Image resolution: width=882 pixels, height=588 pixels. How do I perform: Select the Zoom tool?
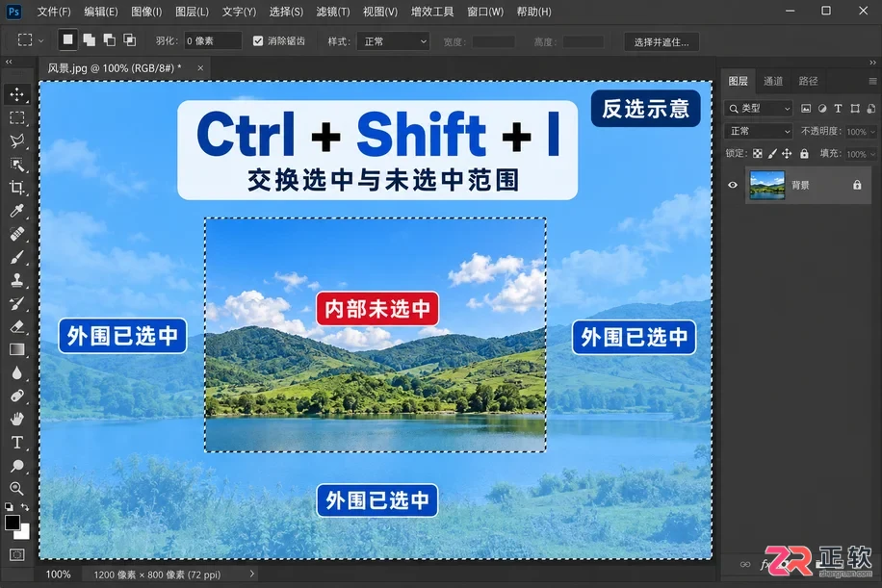pyautogui.click(x=17, y=489)
